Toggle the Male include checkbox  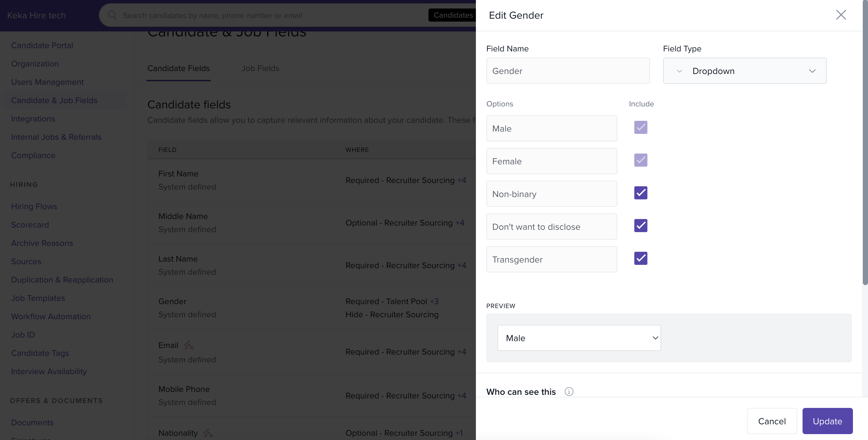click(641, 127)
